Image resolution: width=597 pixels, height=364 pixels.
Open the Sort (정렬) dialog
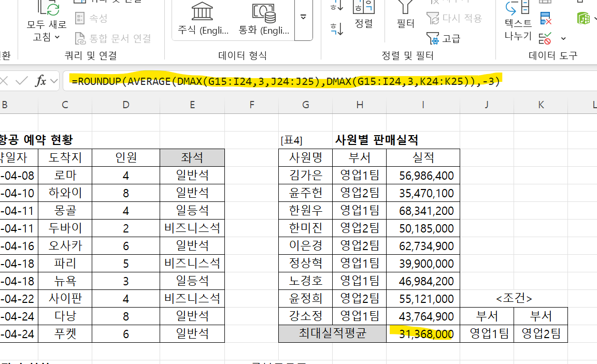[364, 12]
